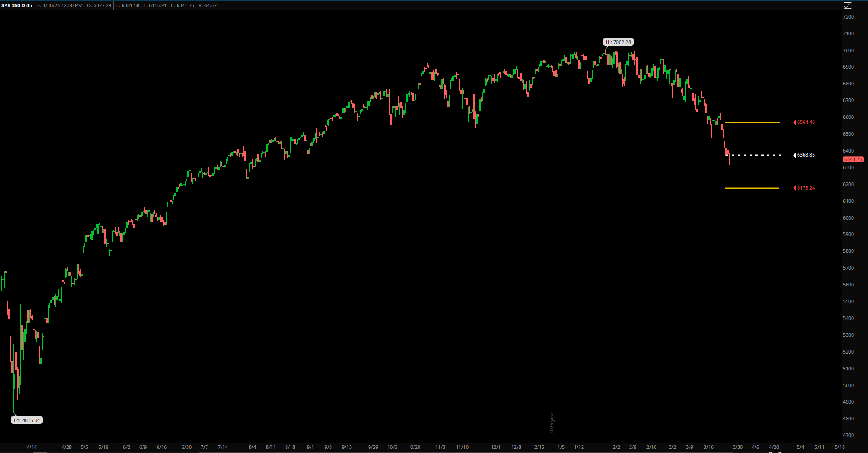Click the zoom magnifier icon below the time axis
Image resolution: width=868 pixels, height=453 pixels.
tap(771, 452)
